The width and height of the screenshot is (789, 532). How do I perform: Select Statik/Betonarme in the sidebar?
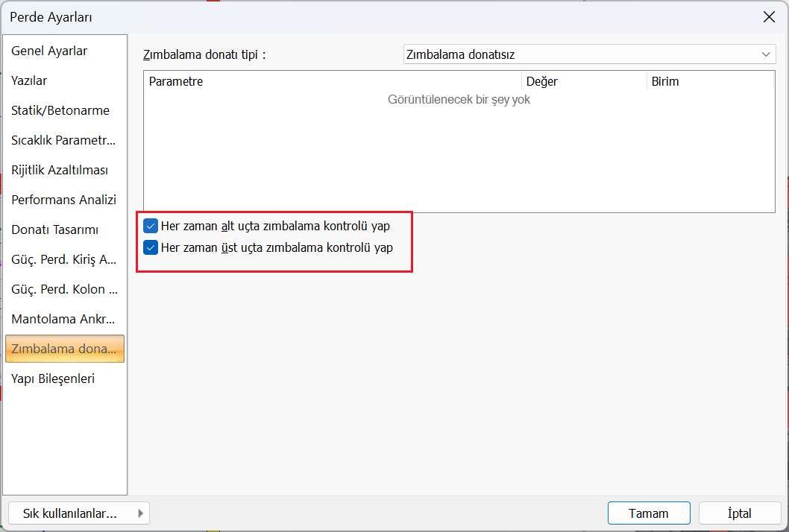click(x=60, y=111)
